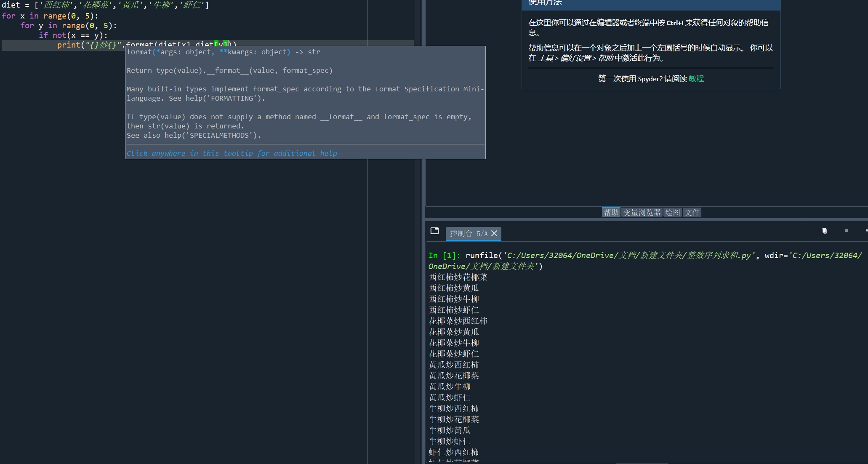Close the 控制台 5/A console tab
This screenshot has height=464, width=868.
point(494,233)
